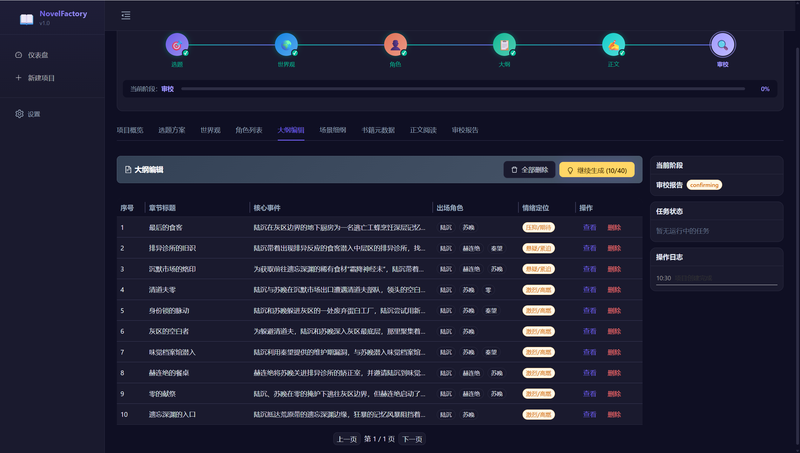Click 删除 in row 10
This screenshot has height=453, width=800.
click(614, 415)
